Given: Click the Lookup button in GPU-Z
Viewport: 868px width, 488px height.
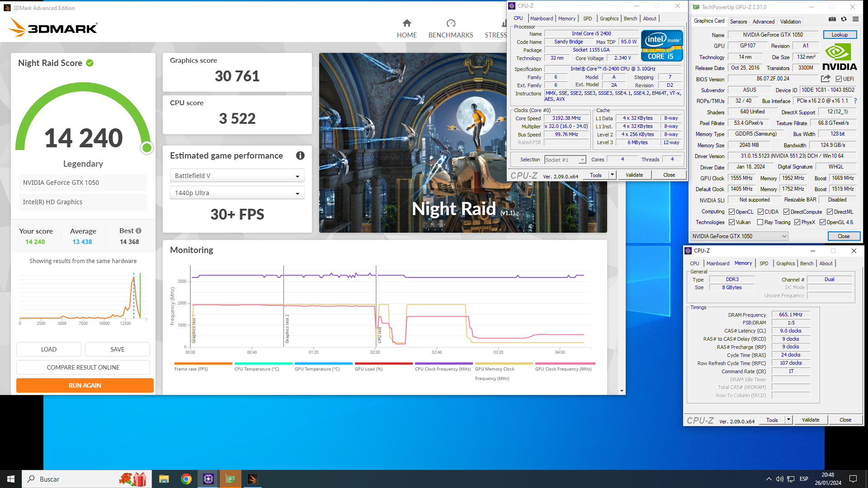Looking at the screenshot, I should point(840,35).
